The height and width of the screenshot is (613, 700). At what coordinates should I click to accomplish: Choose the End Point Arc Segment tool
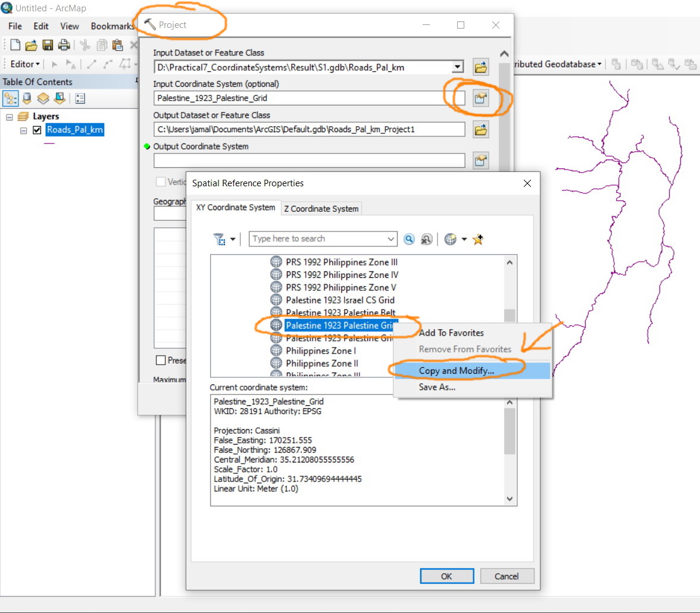coord(108,64)
